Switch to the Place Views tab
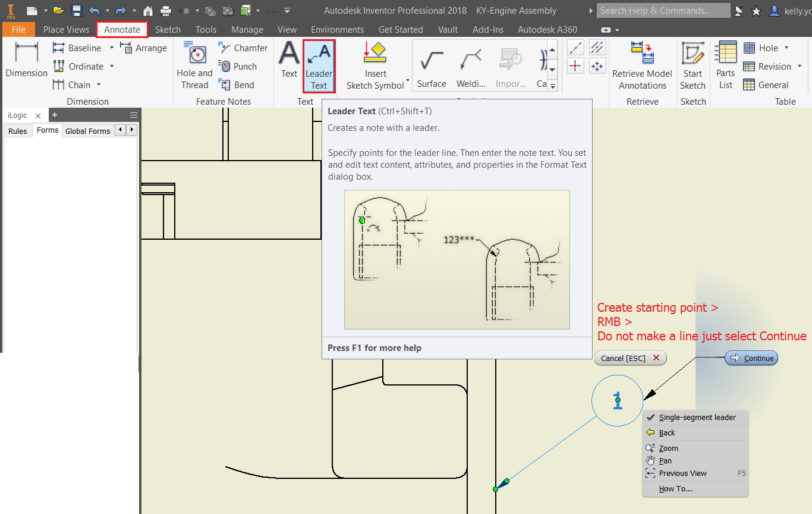Screen dimensions: 812x514 [66, 29]
